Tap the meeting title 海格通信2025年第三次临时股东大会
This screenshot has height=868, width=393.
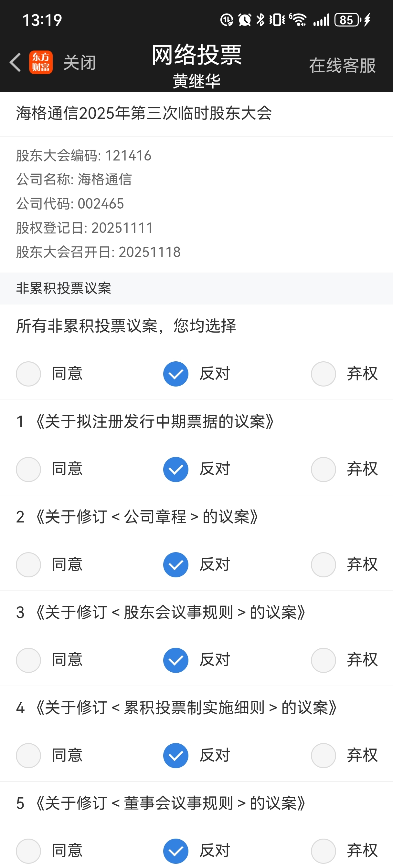point(144,113)
